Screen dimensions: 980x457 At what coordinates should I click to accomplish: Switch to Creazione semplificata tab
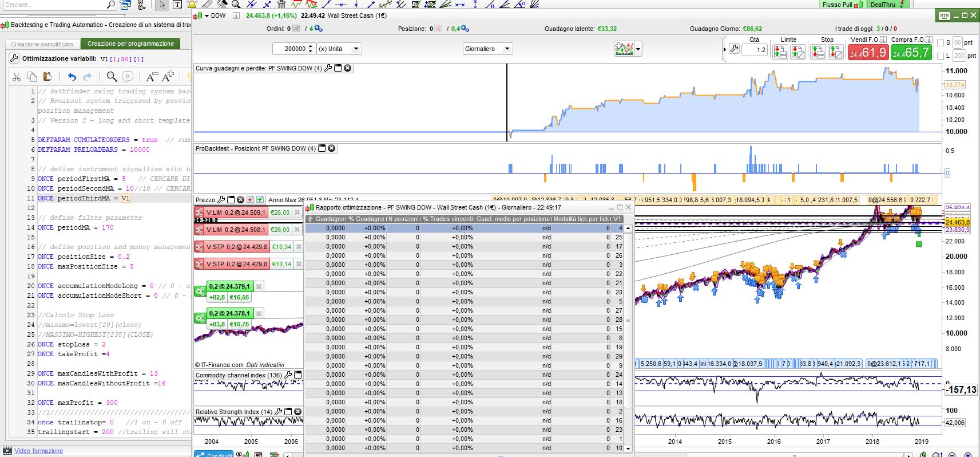tap(42, 44)
